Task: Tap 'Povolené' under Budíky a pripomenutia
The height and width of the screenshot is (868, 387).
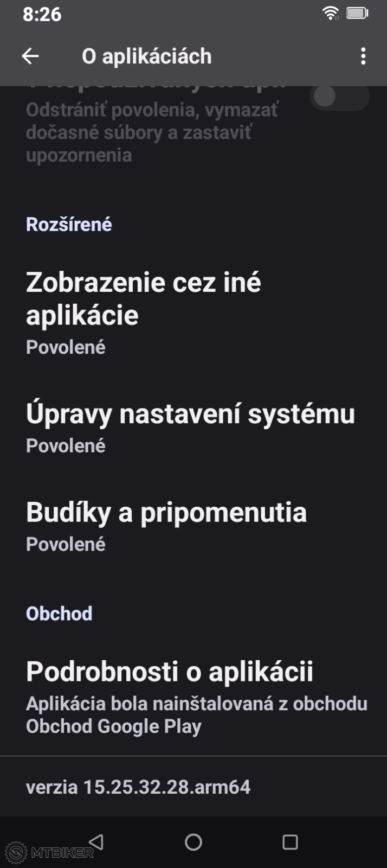Action: pyautogui.click(x=66, y=544)
